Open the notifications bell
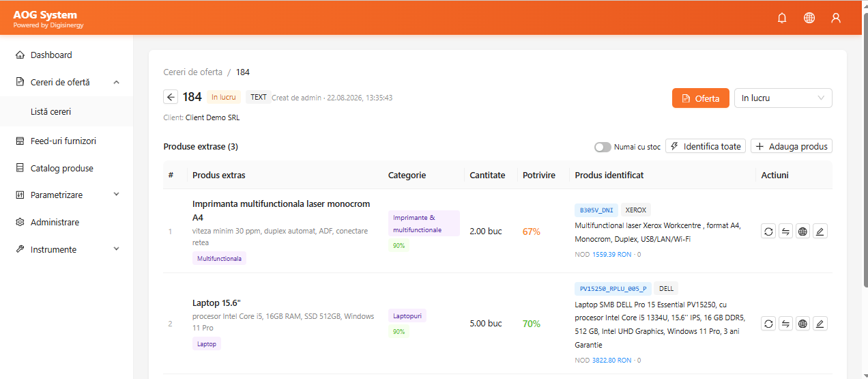The image size is (868, 379). (782, 18)
